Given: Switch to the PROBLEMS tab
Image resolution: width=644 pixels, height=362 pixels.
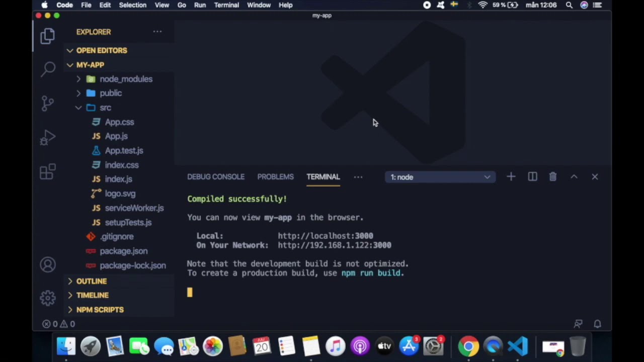Looking at the screenshot, I should click(x=275, y=177).
